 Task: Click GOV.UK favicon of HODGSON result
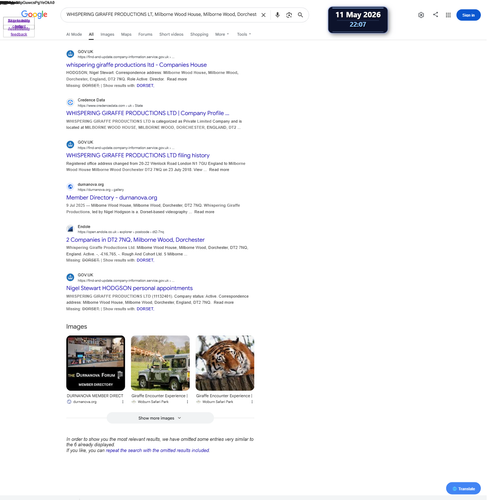point(71,278)
